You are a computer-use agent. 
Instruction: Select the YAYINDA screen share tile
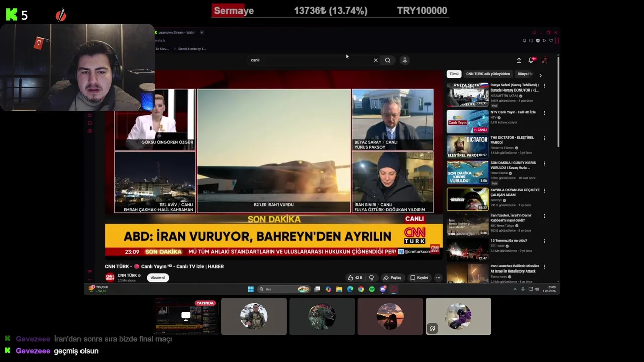(x=186, y=316)
